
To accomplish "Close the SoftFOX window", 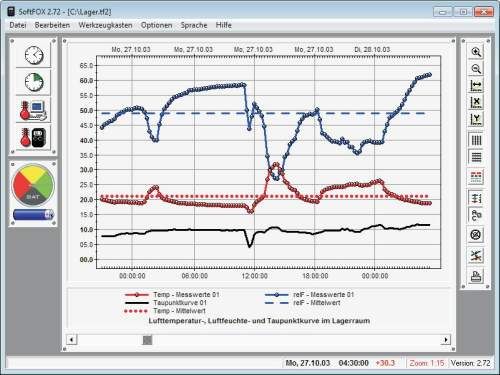I will click(x=484, y=12).
